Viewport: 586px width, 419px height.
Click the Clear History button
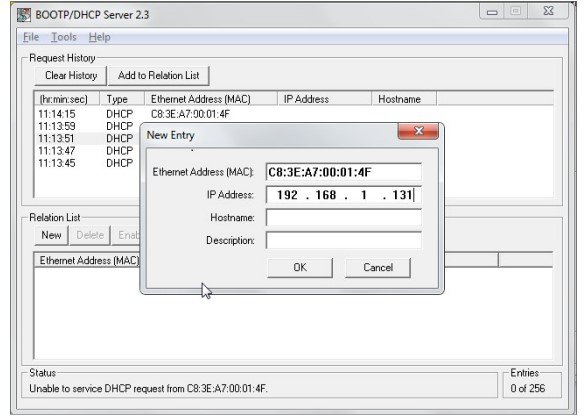point(71,76)
